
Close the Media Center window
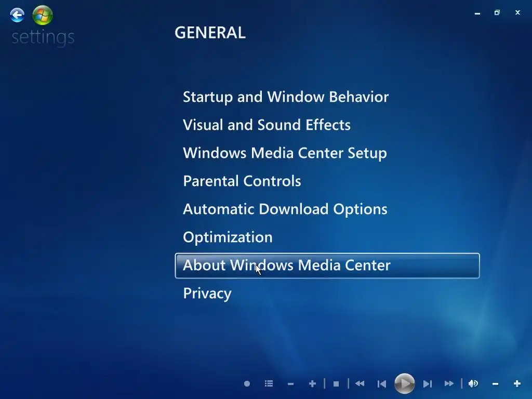[x=517, y=12]
